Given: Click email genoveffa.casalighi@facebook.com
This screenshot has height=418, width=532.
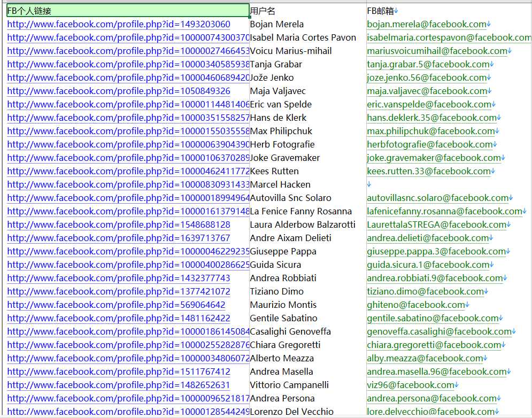Looking at the screenshot, I should pos(440,331).
